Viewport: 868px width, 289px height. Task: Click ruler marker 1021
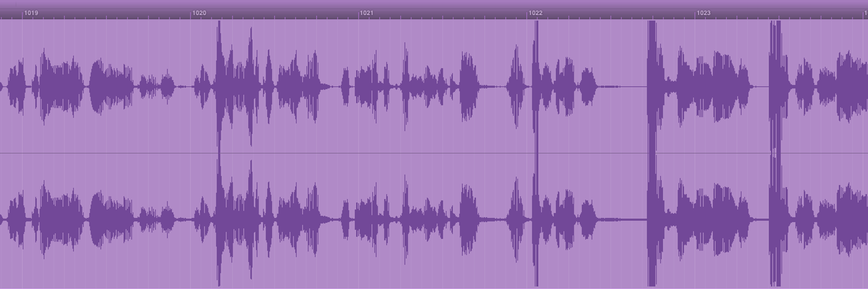coord(367,13)
